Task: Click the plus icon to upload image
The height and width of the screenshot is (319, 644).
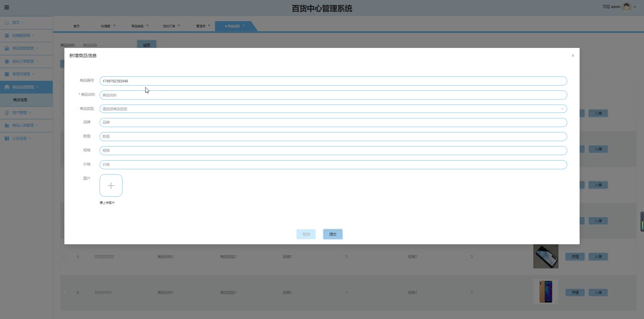Action: pos(111,185)
